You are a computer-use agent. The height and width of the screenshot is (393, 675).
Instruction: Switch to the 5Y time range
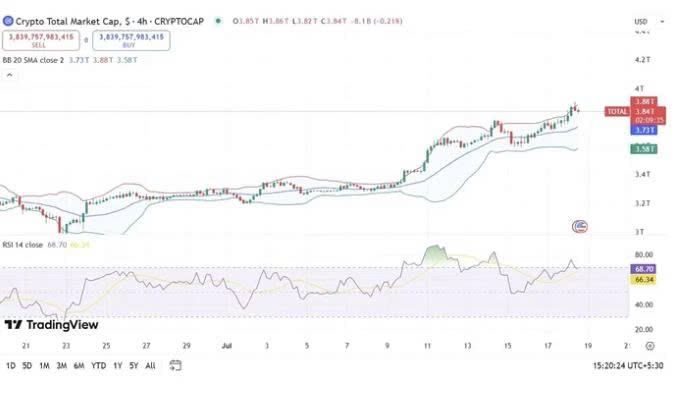(x=134, y=366)
